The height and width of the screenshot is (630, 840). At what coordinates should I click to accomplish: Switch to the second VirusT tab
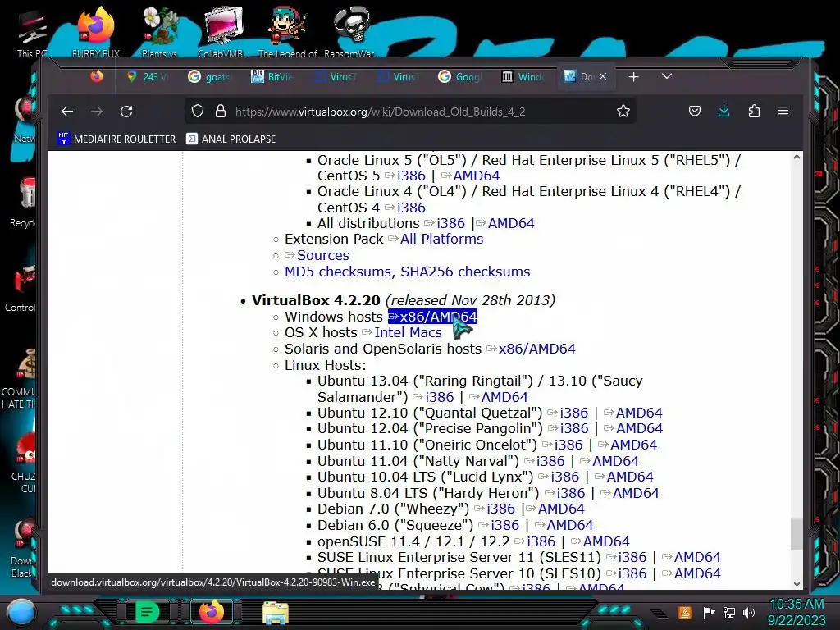398,76
